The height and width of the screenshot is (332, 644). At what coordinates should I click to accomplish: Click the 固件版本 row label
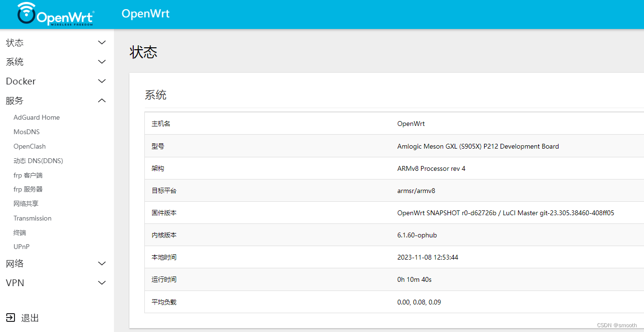tap(164, 213)
